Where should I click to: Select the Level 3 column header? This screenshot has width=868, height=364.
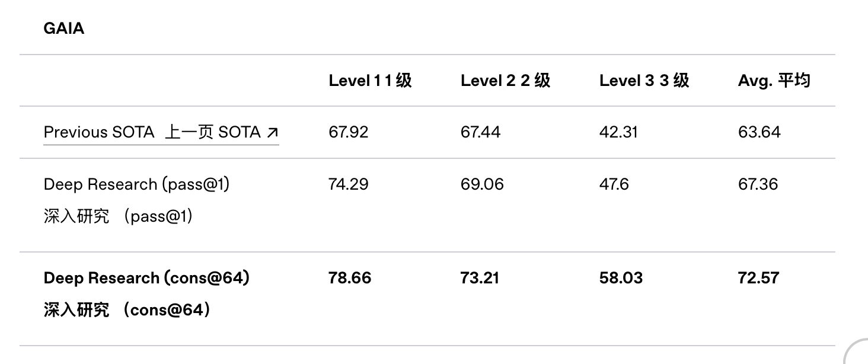[644, 81]
